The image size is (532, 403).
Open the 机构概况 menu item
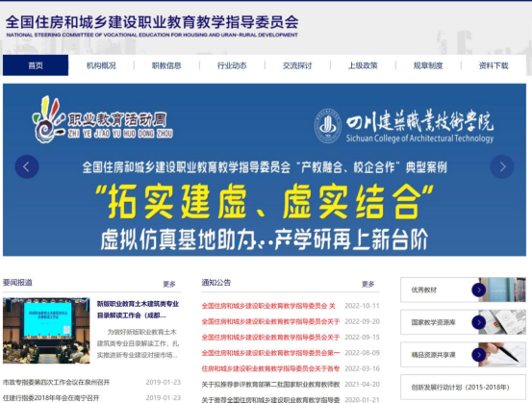pos(101,65)
